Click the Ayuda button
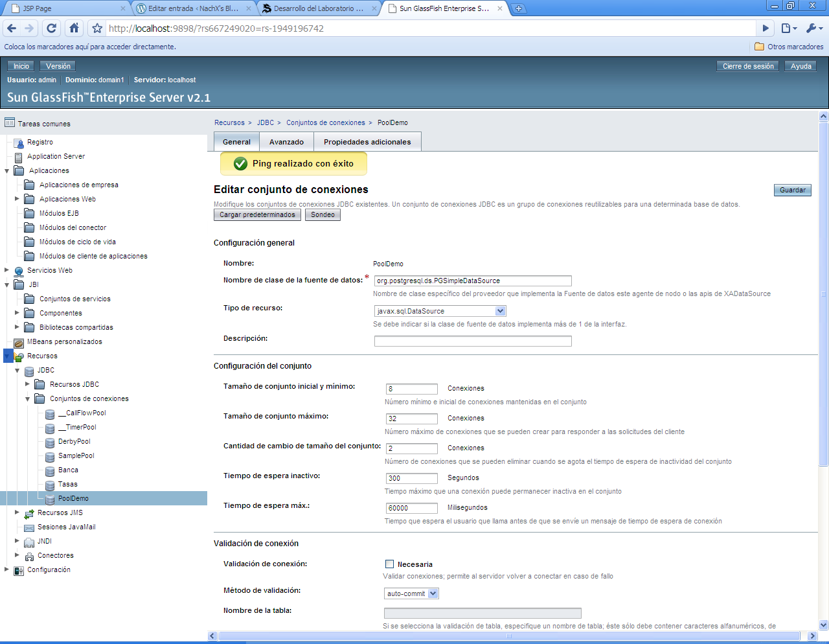829x644 pixels. click(801, 66)
